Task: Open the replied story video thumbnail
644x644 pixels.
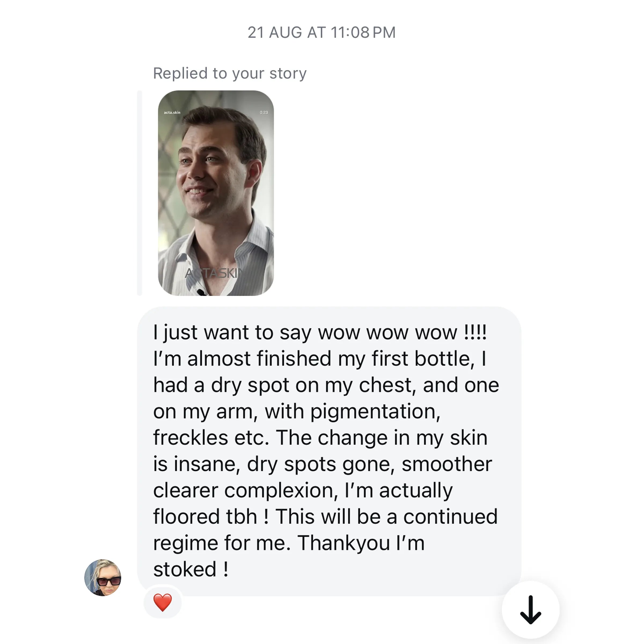Action: point(216,193)
